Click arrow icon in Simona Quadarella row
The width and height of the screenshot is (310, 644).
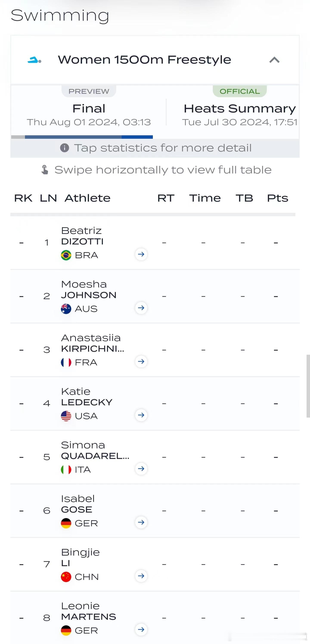141,469
